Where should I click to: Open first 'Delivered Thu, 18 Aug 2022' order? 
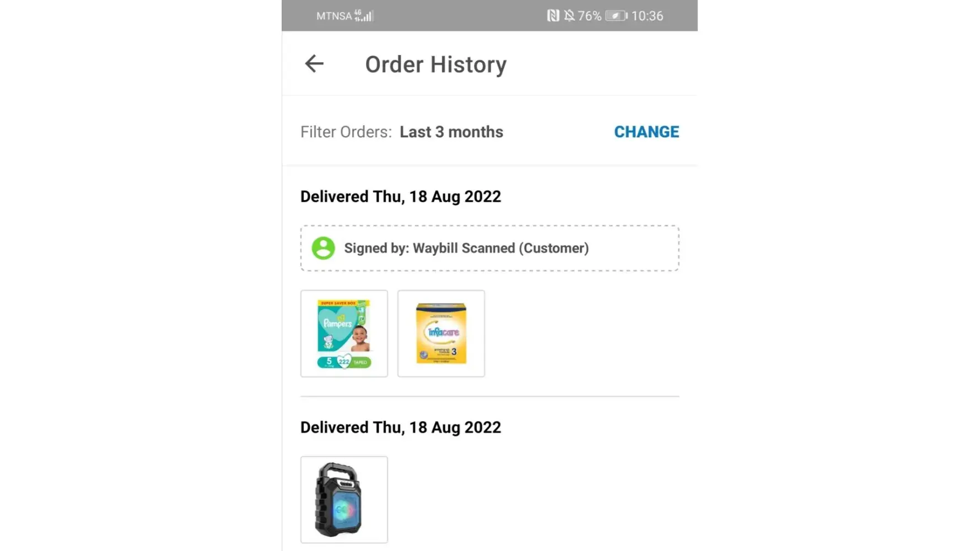click(401, 197)
